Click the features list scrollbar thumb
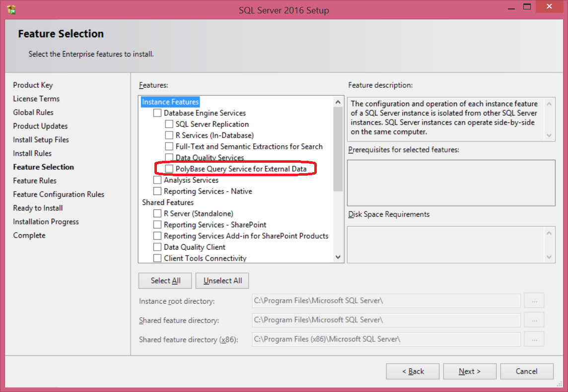This screenshot has height=392, width=568. 338,149
